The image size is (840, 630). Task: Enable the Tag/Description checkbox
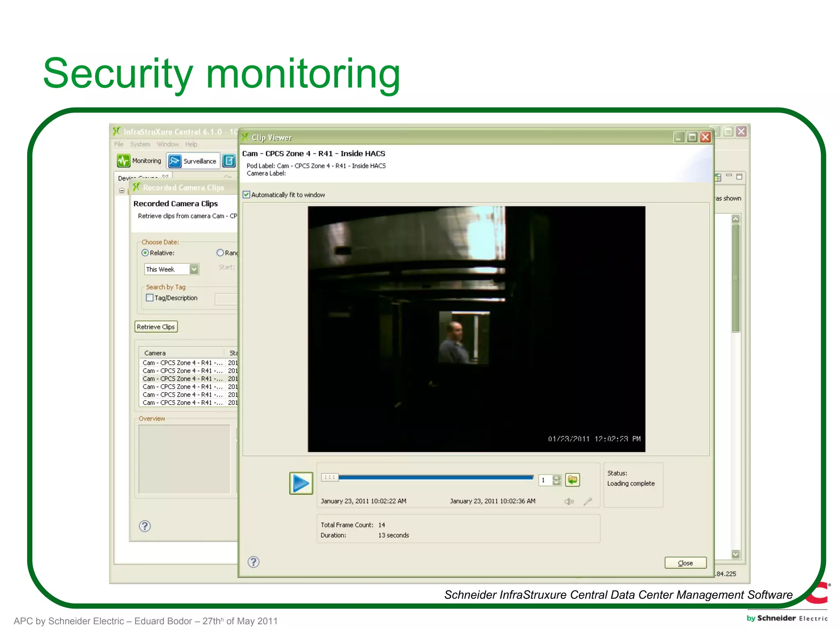pyautogui.click(x=150, y=298)
